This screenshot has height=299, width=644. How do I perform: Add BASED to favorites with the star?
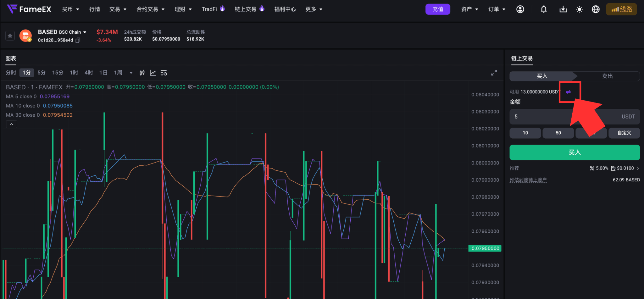10,36
